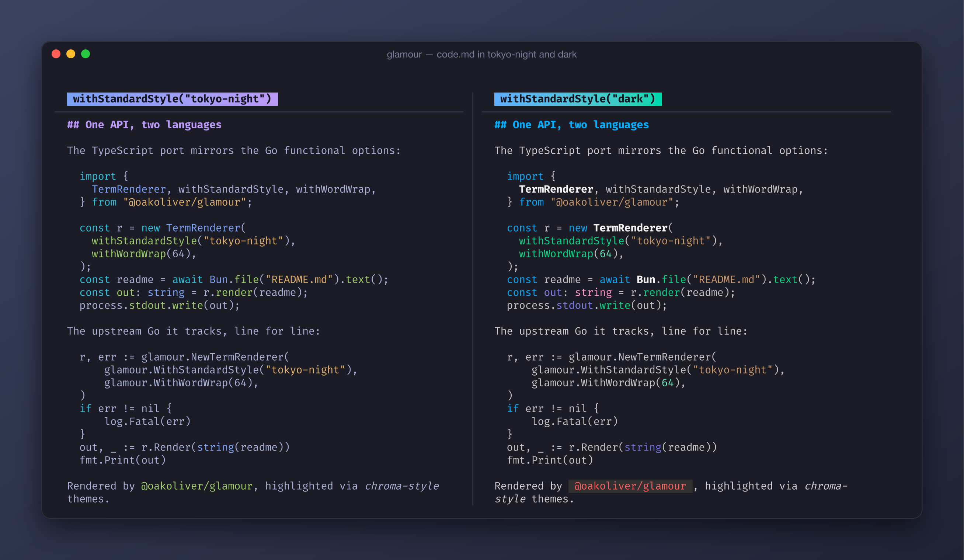Screen dimensions: 964x560
Task: Click 'glamour.WithWordWrap(64),' in the dark pane
Action: tap(608, 383)
